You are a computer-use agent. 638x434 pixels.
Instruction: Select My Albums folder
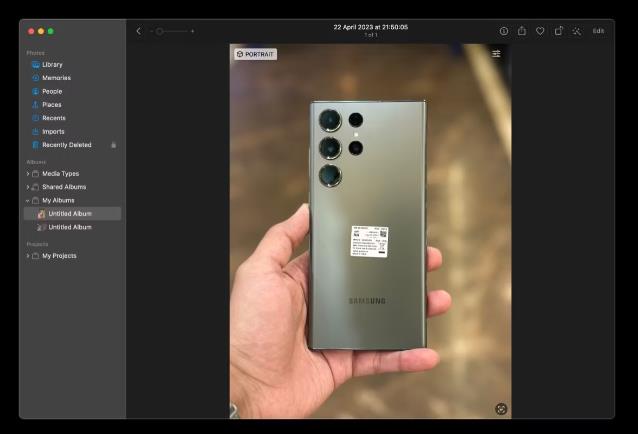coord(58,201)
